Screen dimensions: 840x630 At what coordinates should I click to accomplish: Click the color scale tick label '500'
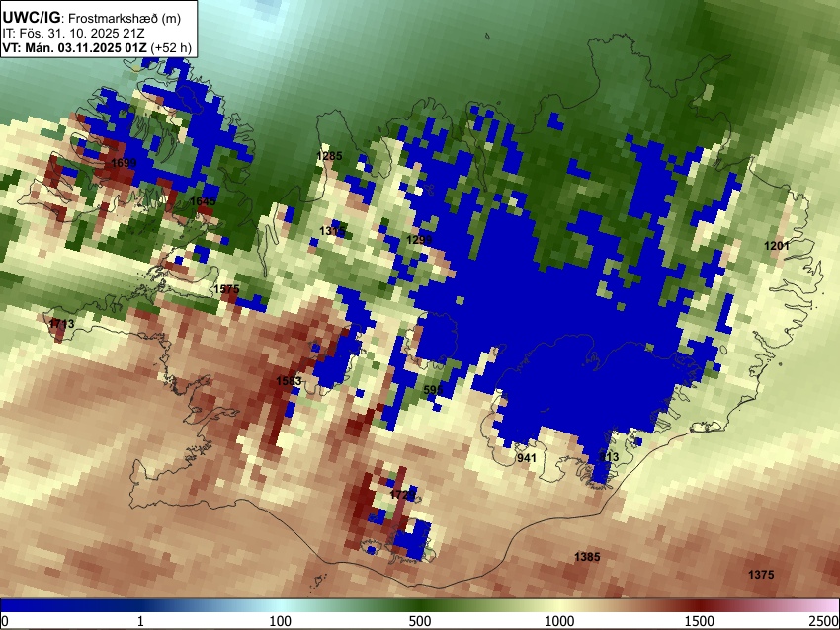(x=420, y=621)
